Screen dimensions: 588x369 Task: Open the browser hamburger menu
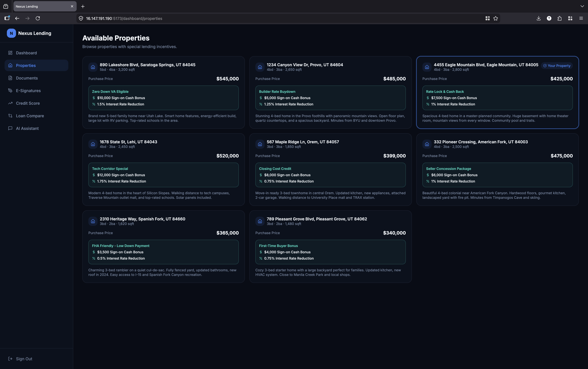pos(581,18)
